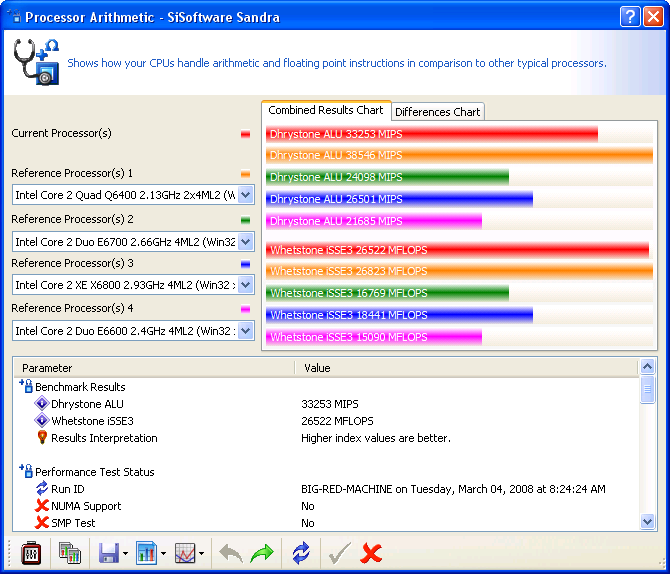Click the Results Interpretation lightbulb icon
Screen dimensions: 670x574
[42, 437]
